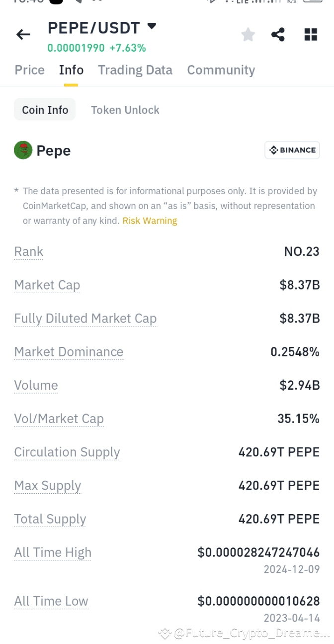The image size is (334, 644).
Task: Tap the Vol/Market Cap label
Action: (59, 419)
